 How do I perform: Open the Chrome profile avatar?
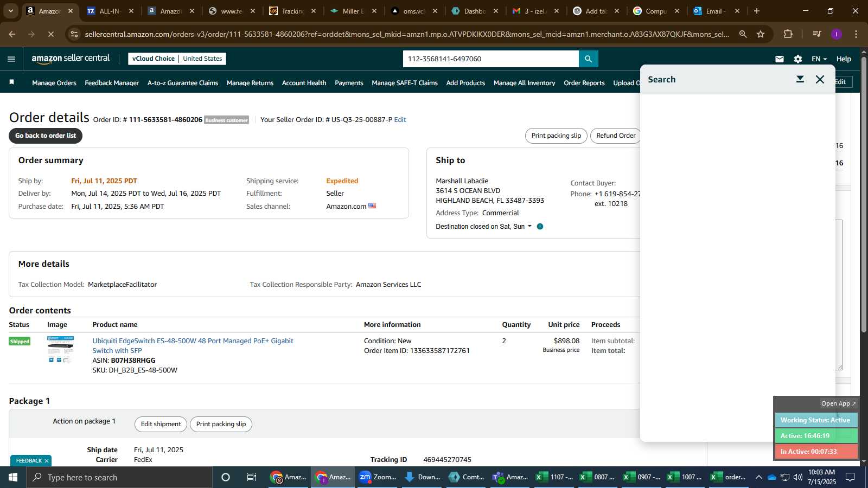coord(837,34)
